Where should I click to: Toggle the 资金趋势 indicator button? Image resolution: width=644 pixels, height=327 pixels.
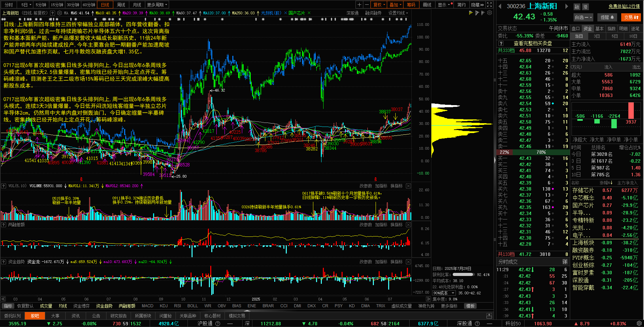pos(104,306)
